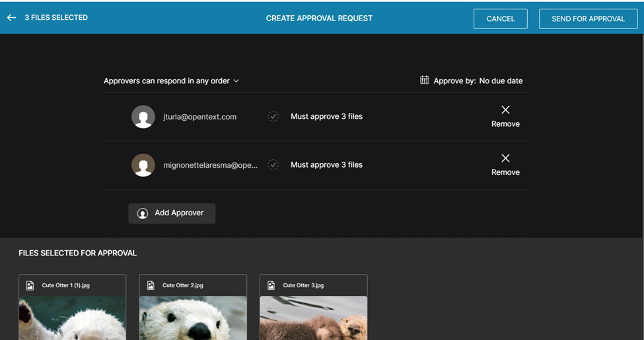Open the Cute Otter 2.jpg thumbnail
Image resolution: width=644 pixels, height=340 pixels.
[x=193, y=318]
